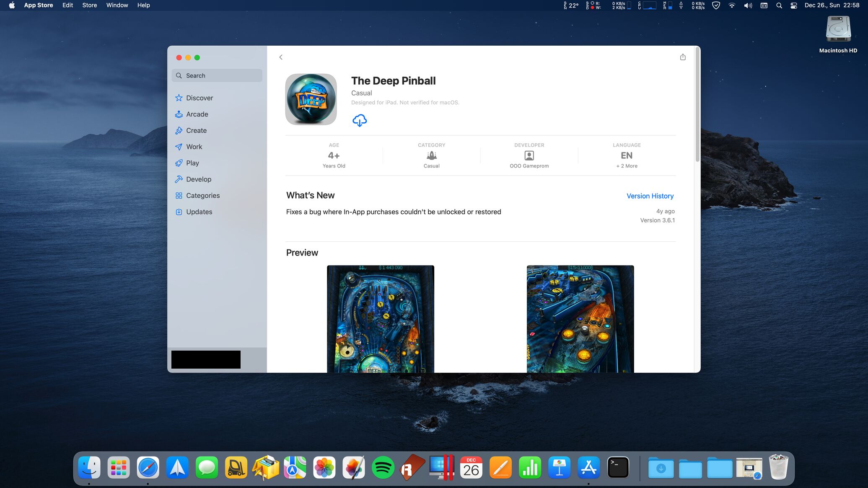868x488 pixels.
Task: Open the Arcade section in the sidebar
Action: (197, 114)
